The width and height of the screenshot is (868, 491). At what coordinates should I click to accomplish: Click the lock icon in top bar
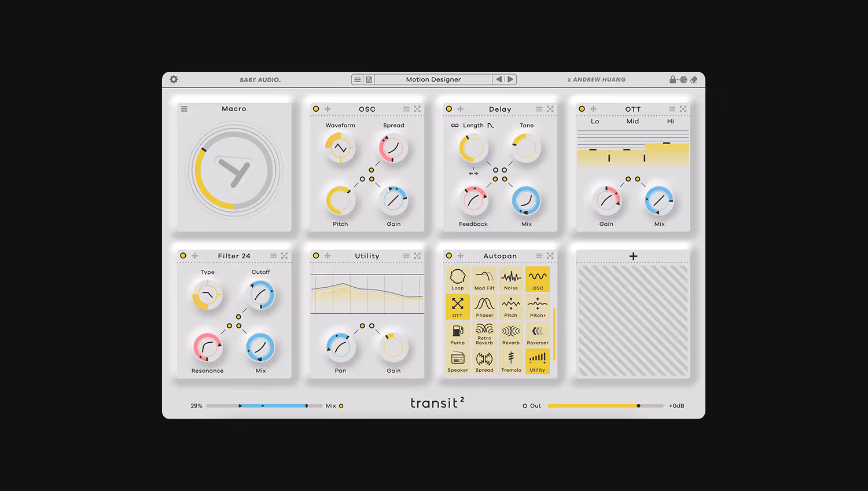pos(673,79)
